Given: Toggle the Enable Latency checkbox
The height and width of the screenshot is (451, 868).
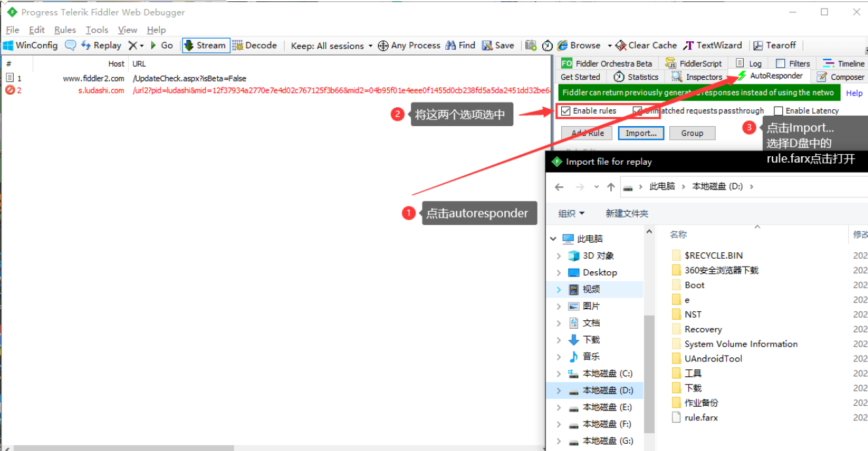Looking at the screenshot, I should tap(778, 111).
